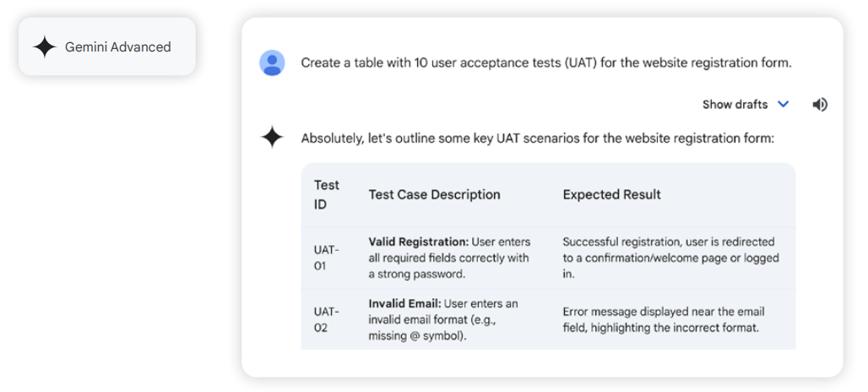
Task: Click the blue user avatar icon
Action: tap(272, 63)
